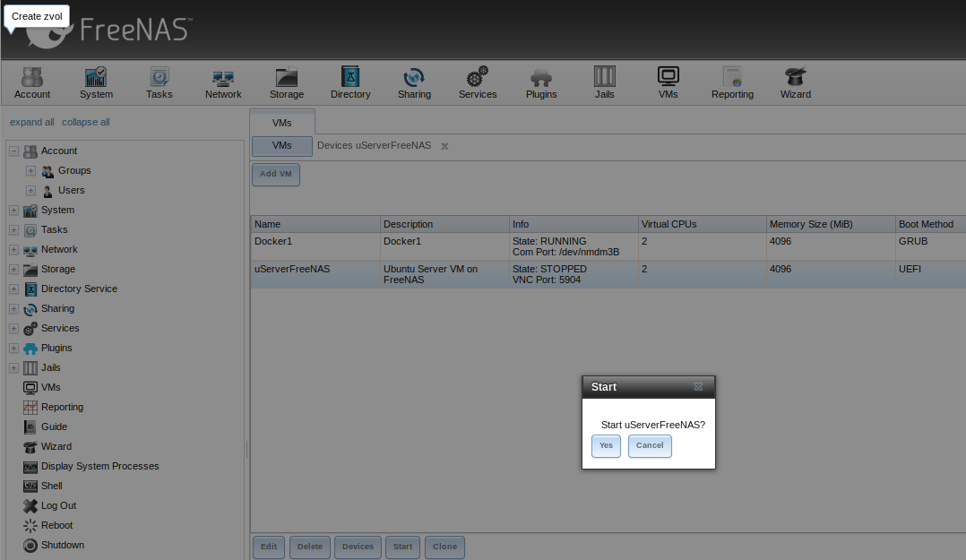Click the Start button at the bottom
This screenshot has width=966, height=560.
[403, 547]
